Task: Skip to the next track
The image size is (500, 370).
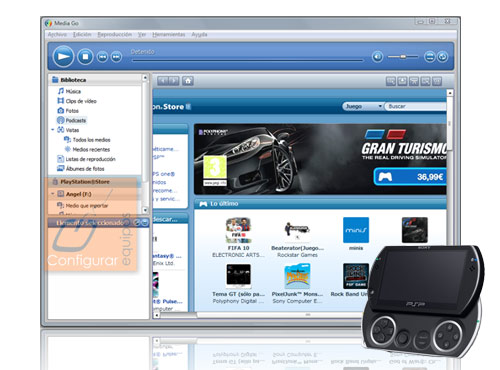Action: (x=116, y=57)
